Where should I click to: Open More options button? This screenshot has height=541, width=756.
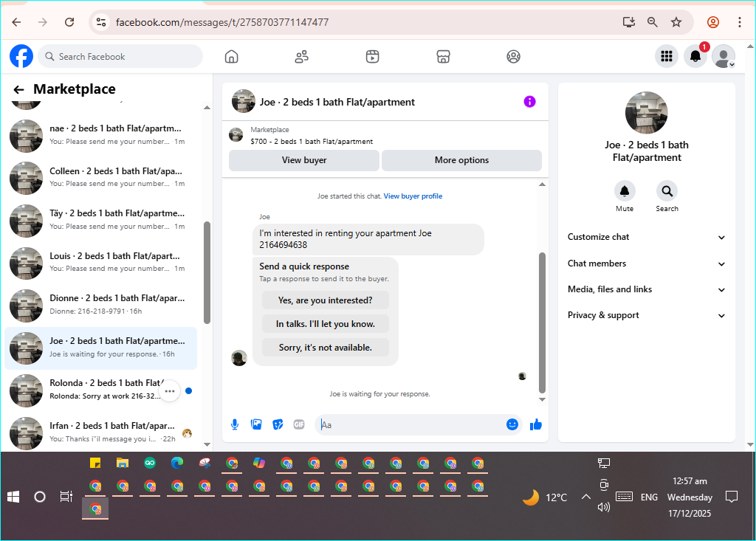tap(461, 160)
